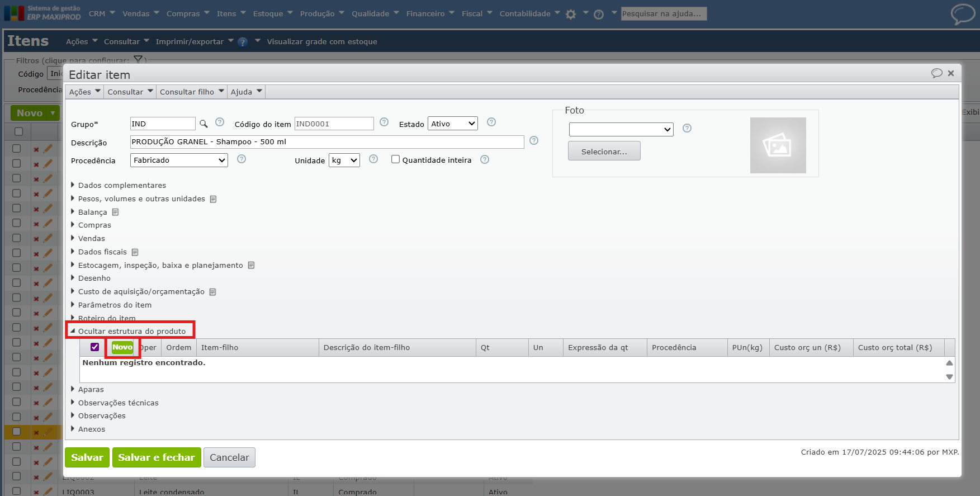
Task: Click the filter funnel icon
Action: [138, 59]
